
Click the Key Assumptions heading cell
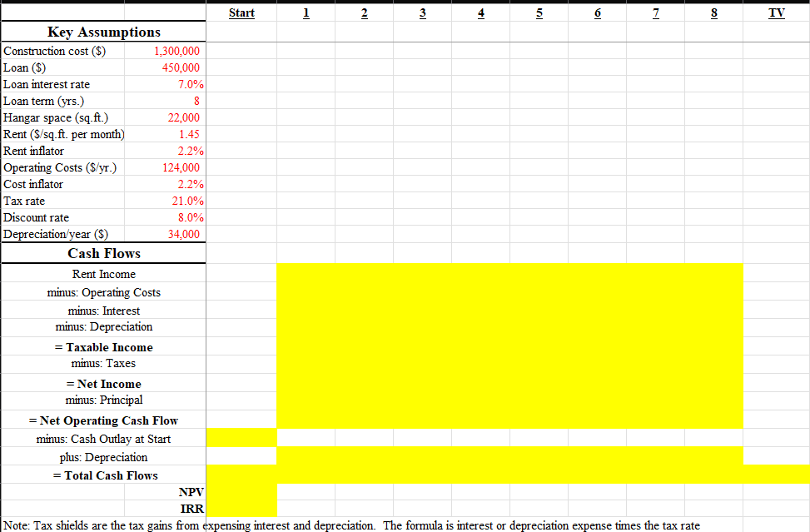pyautogui.click(x=103, y=32)
